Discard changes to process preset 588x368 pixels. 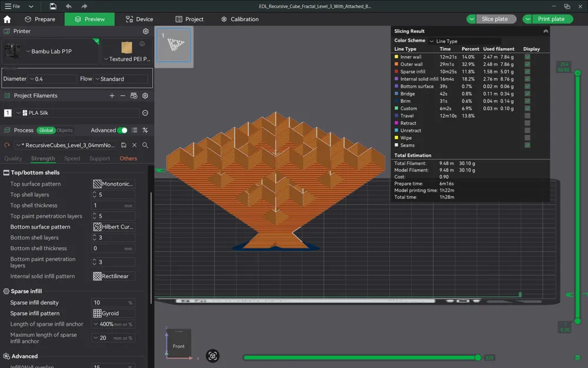coord(134,145)
